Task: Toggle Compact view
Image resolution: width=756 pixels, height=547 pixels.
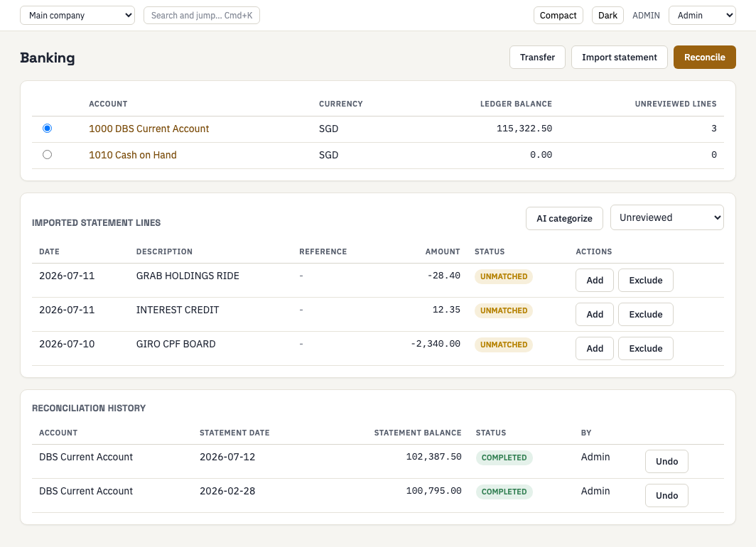Action: [x=558, y=16]
